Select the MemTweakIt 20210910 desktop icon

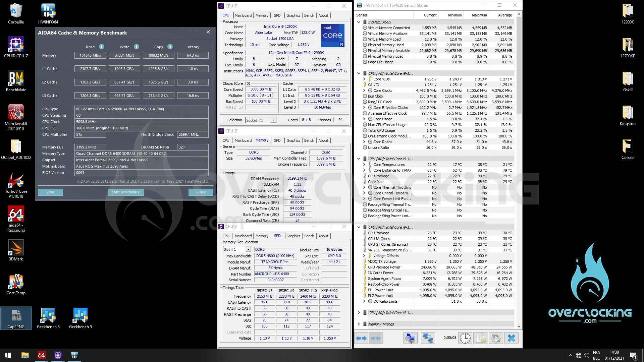click(16, 117)
